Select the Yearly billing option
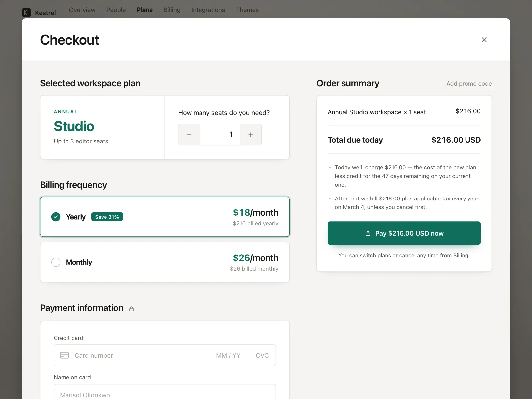532x399 pixels. click(x=165, y=217)
